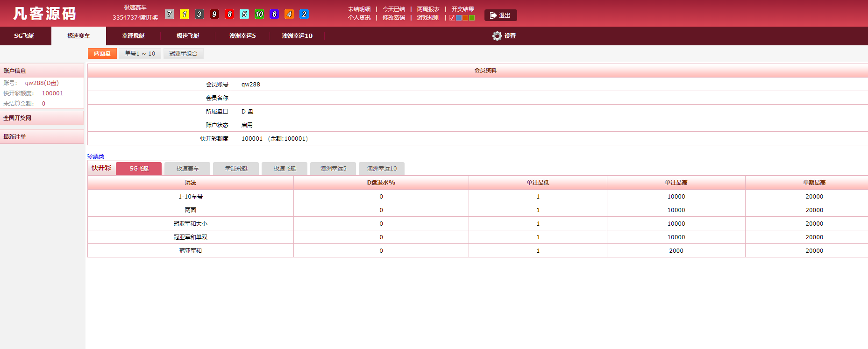This screenshot has width=868, height=349.
Task: Click the green number 10 ball
Action: 259,14
